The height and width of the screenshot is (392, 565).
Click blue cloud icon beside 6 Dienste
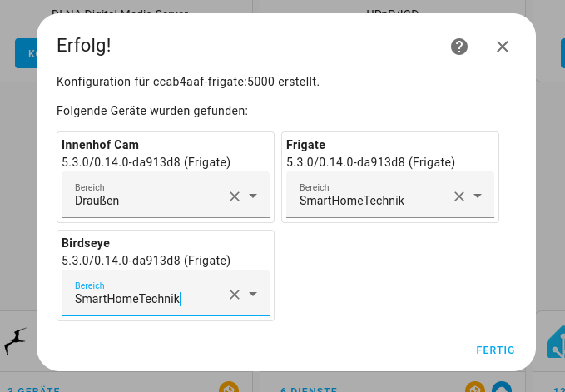pyautogui.click(x=501, y=388)
